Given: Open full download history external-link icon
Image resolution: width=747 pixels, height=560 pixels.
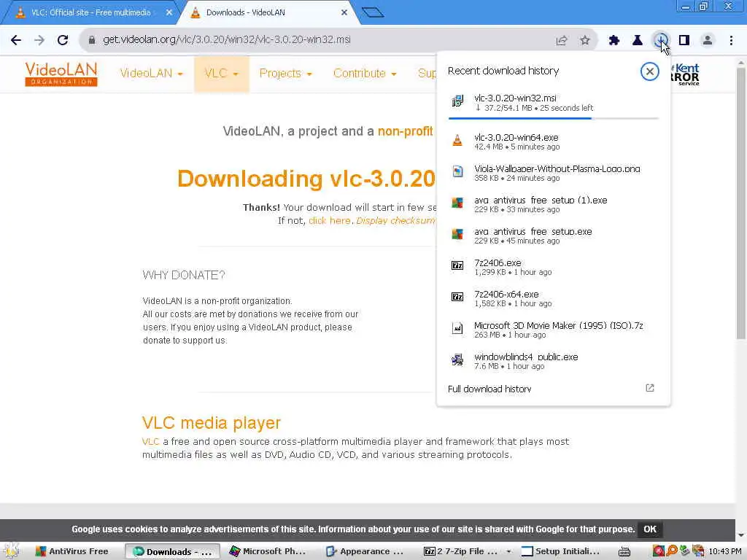Looking at the screenshot, I should click(650, 388).
